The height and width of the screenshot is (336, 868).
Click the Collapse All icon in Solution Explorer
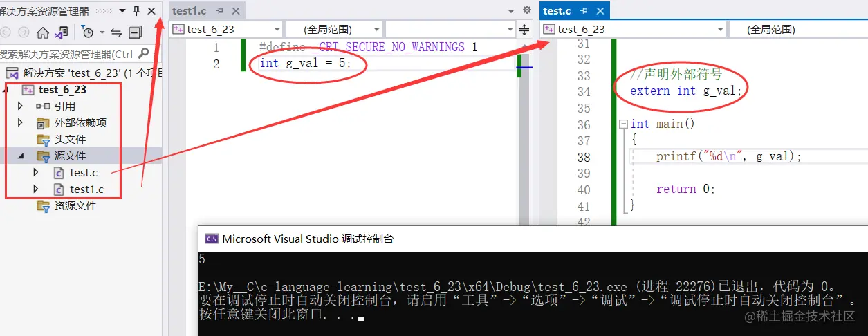[135, 32]
